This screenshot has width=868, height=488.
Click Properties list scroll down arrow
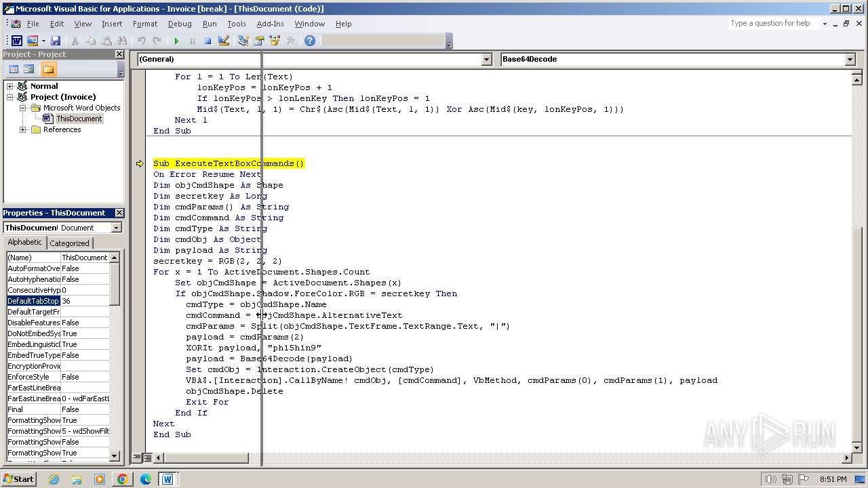[115, 456]
